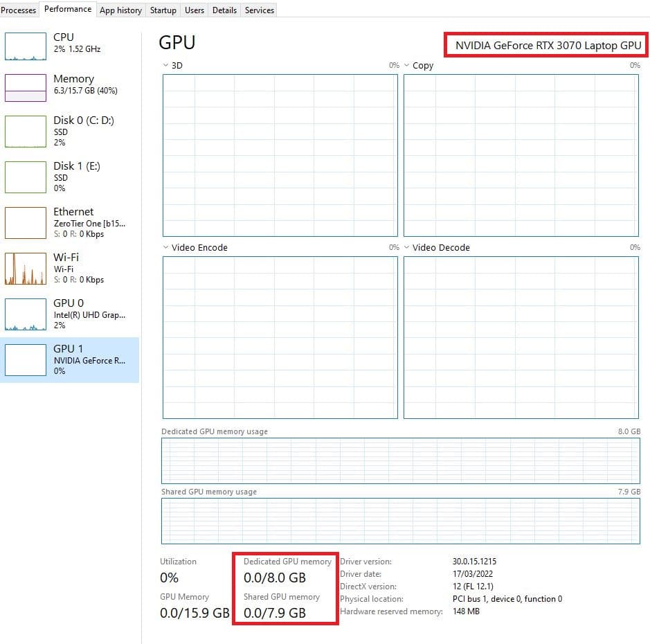Click the Utilization 0% value

click(x=169, y=578)
